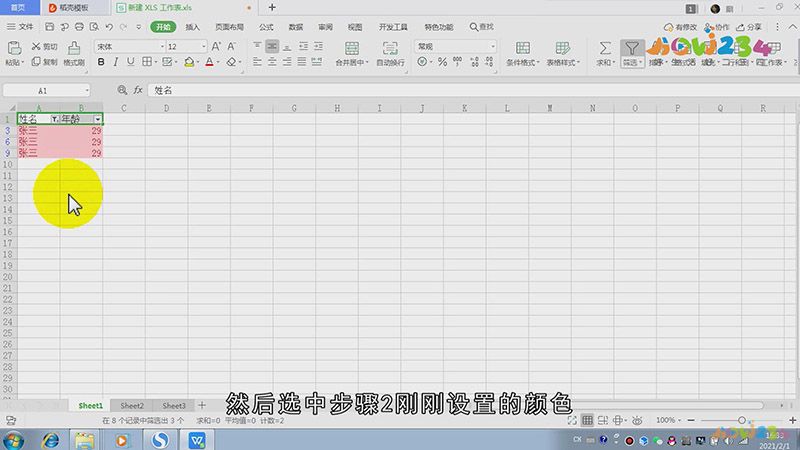
Task: Toggle align text left
Action: (257, 62)
